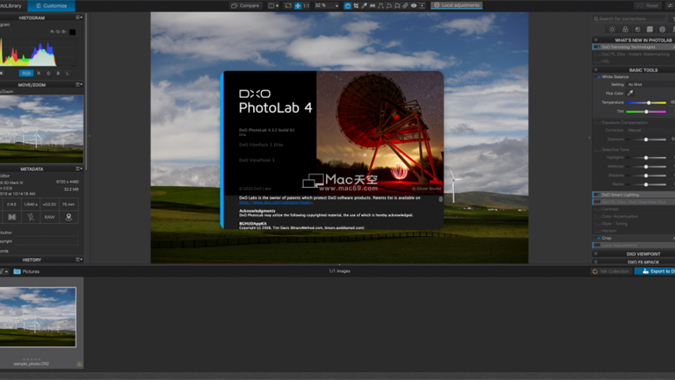Screen dimensions: 675x380
Task: Toggle Selective Tone correction
Action: point(597,150)
